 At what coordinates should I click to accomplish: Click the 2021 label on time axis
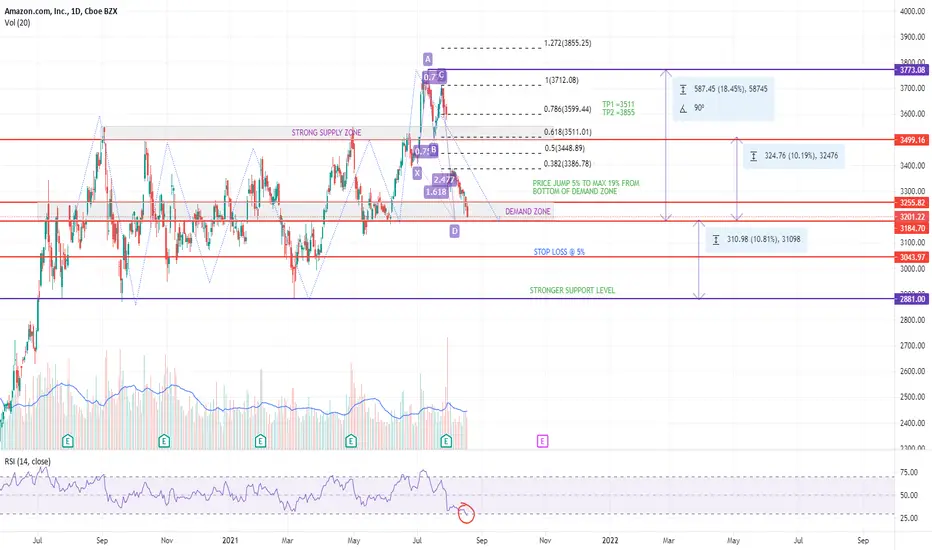(230, 540)
